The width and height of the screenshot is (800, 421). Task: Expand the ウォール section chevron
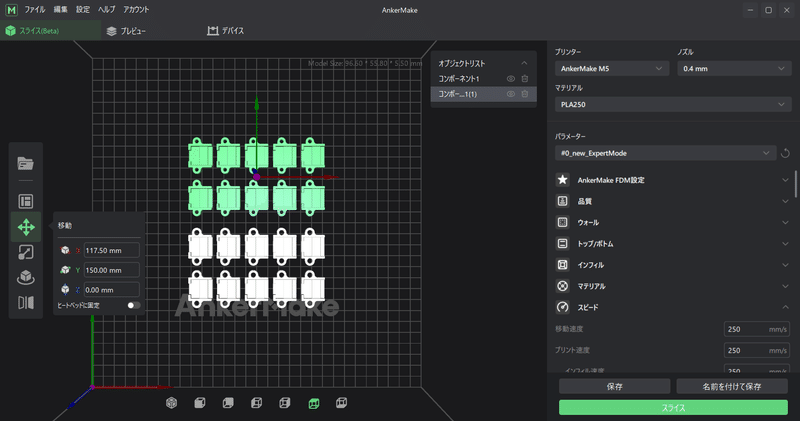(785, 222)
